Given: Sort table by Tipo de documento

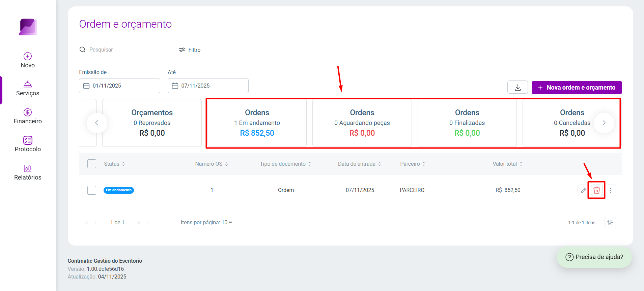Looking at the screenshot, I should tap(285, 164).
